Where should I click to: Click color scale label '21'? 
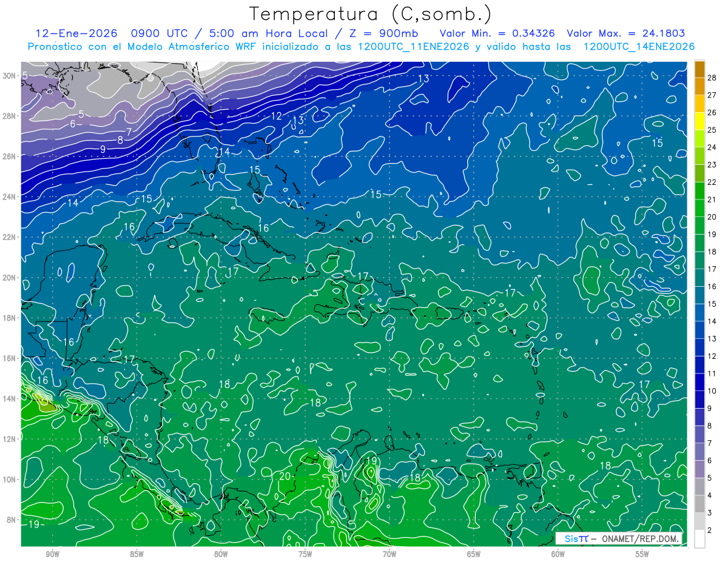(x=712, y=199)
